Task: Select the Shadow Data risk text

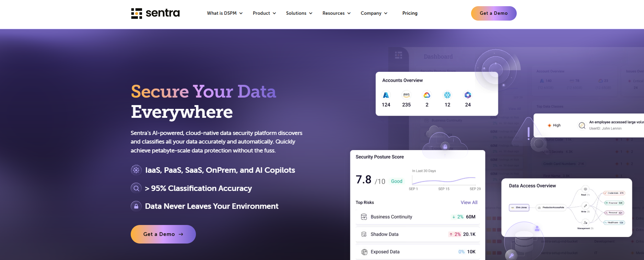Action: click(x=385, y=234)
